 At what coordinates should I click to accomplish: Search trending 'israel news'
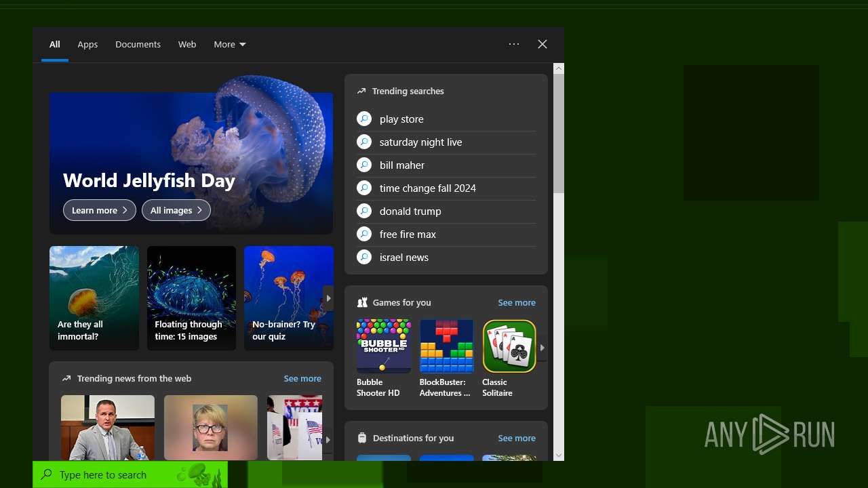click(x=446, y=258)
